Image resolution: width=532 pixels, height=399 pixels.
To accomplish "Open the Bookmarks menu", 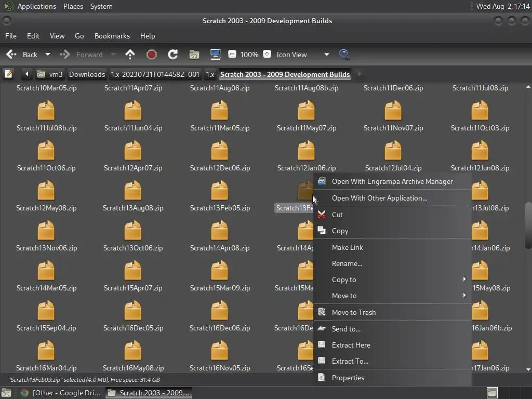I will [x=112, y=36].
